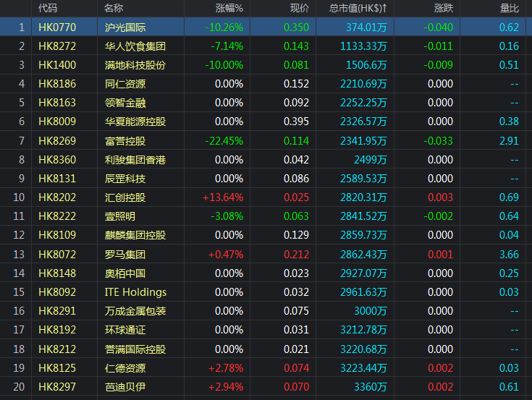Image resolution: width=532 pixels, height=400 pixels.
Task: Click code HK8092
Action: [57, 292]
